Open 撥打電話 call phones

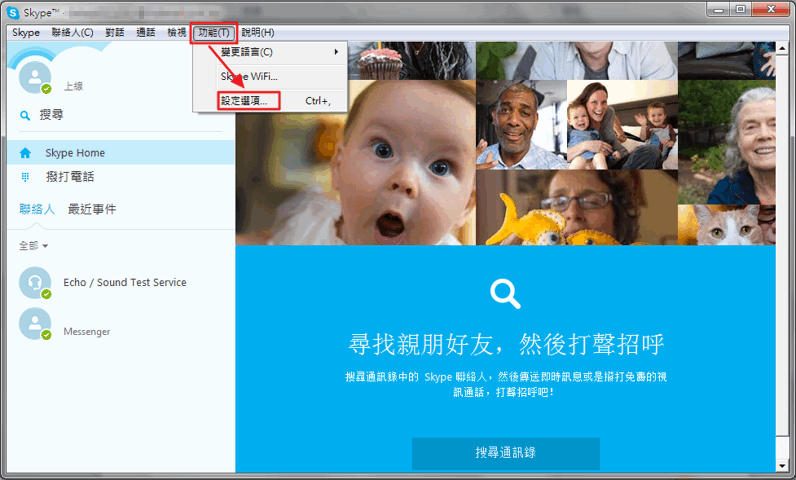click(x=121, y=177)
